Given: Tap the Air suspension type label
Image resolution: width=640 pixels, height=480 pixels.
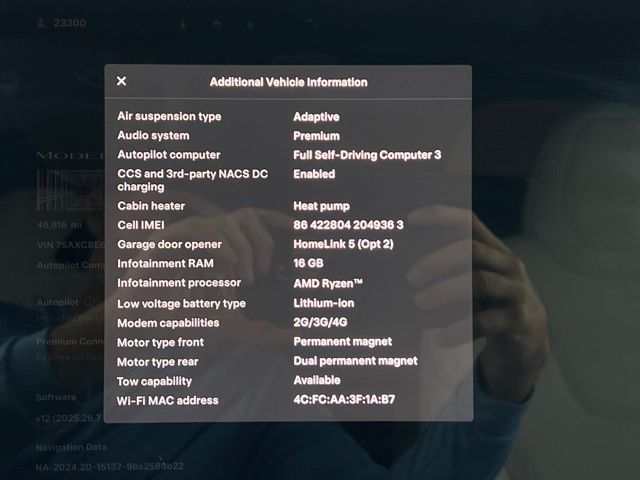Looking at the screenshot, I should click(x=169, y=117).
